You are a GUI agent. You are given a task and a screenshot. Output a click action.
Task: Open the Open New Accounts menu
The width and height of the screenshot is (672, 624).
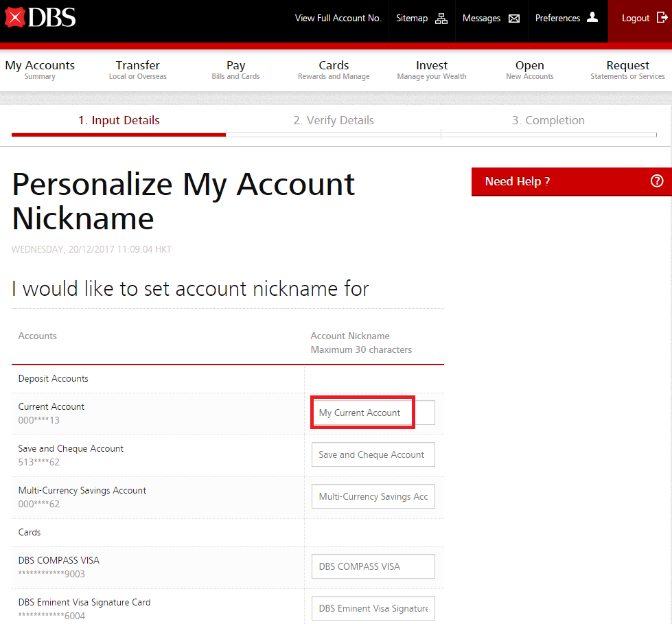point(529,70)
